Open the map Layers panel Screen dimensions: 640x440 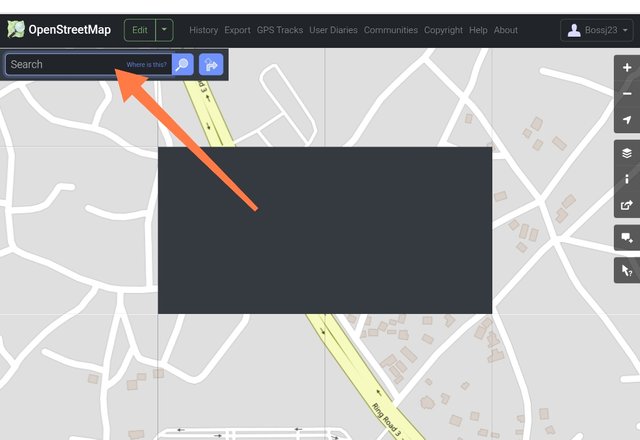coord(627,153)
